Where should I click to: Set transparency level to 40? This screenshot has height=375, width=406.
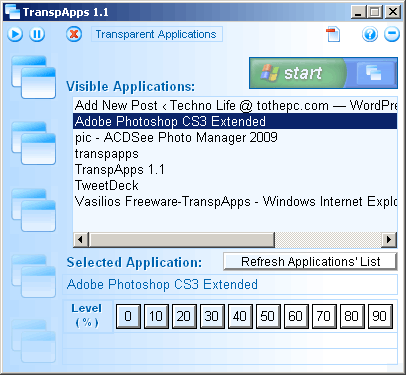point(240,316)
